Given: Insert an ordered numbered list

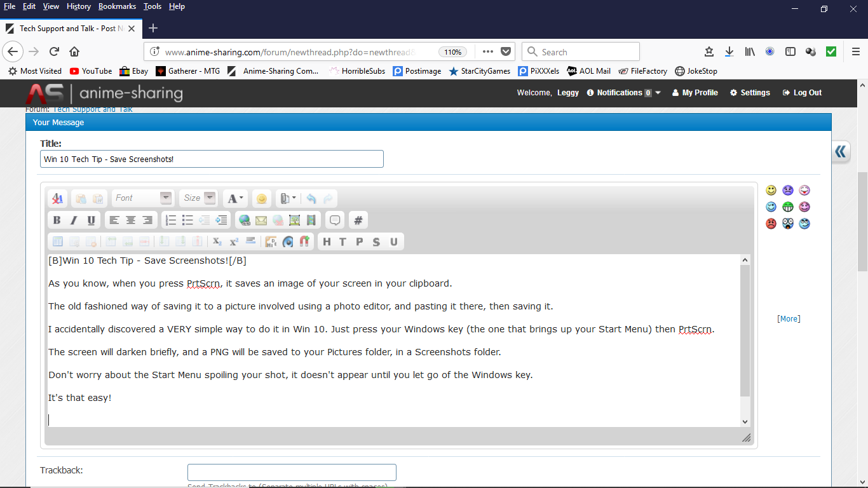Looking at the screenshot, I should [170, 220].
